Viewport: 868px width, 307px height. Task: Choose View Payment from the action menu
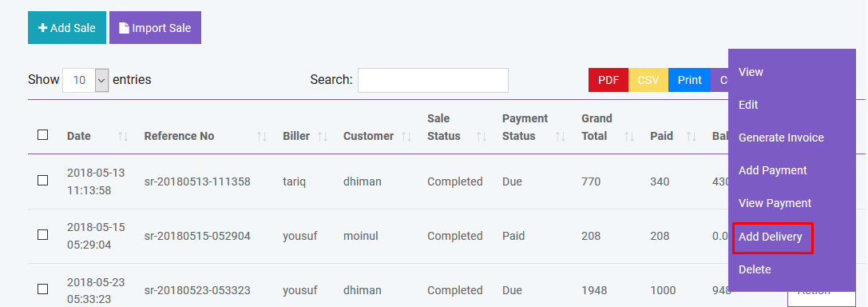[x=775, y=203]
